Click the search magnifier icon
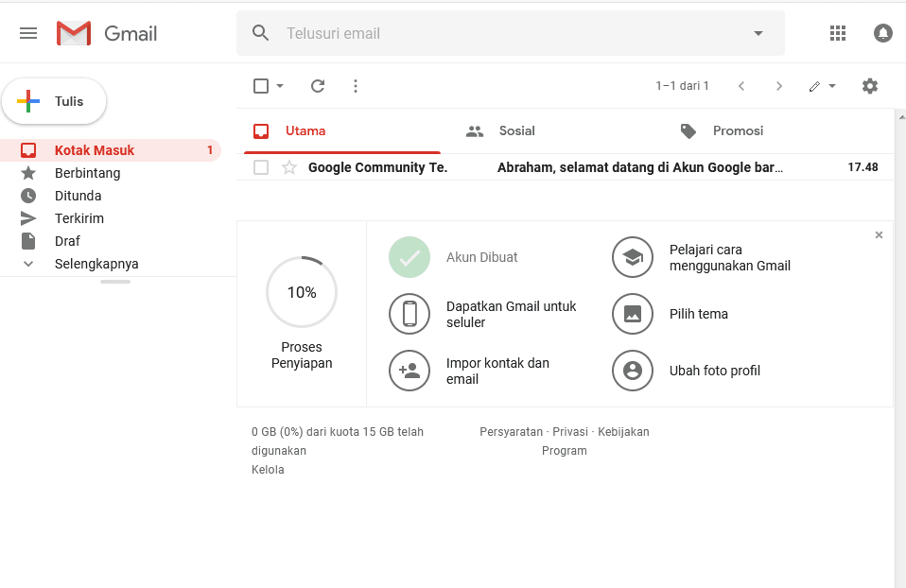906x588 pixels. click(261, 33)
